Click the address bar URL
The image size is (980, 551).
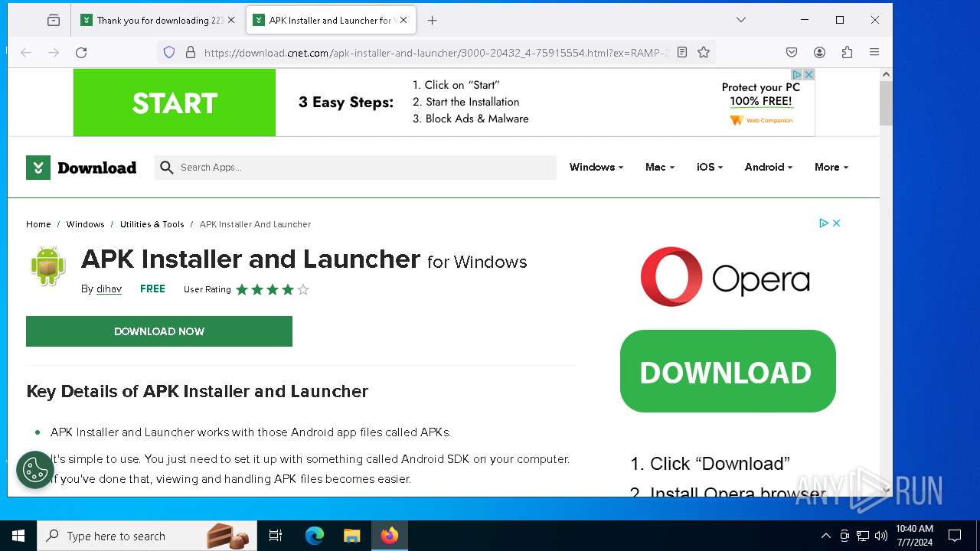pyautogui.click(x=436, y=53)
